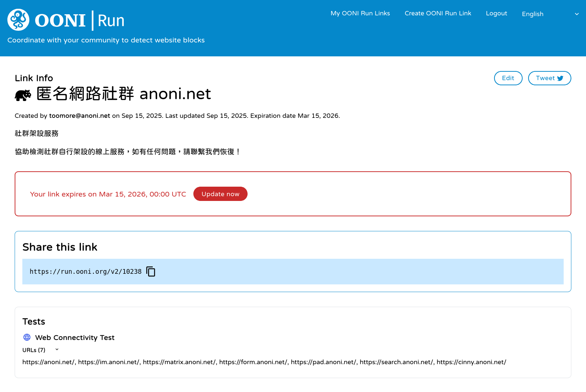Click the OONI Run wordmark
The image size is (586, 392).
tap(79, 20)
